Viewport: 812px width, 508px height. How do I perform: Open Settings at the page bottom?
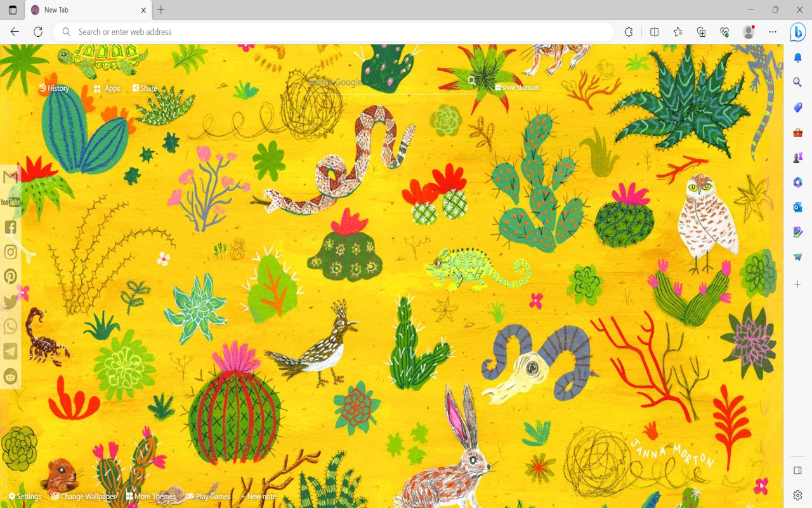click(25, 497)
